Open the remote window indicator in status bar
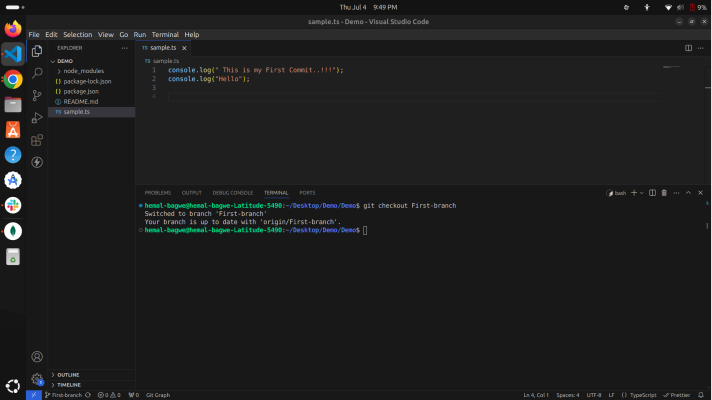This screenshot has height=400, width=712. [34, 395]
